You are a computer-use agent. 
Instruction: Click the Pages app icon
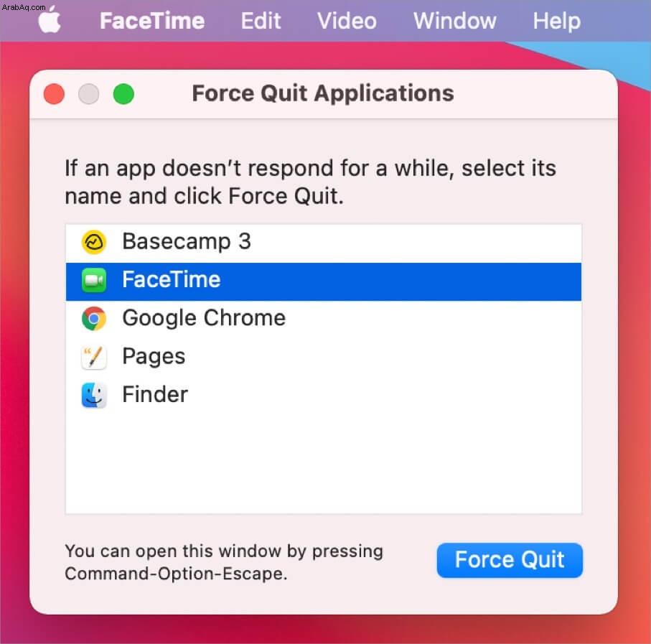tap(94, 357)
